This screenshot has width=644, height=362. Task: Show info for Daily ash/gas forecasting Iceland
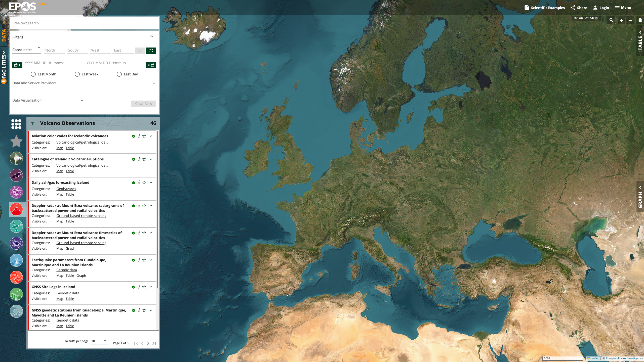139,183
